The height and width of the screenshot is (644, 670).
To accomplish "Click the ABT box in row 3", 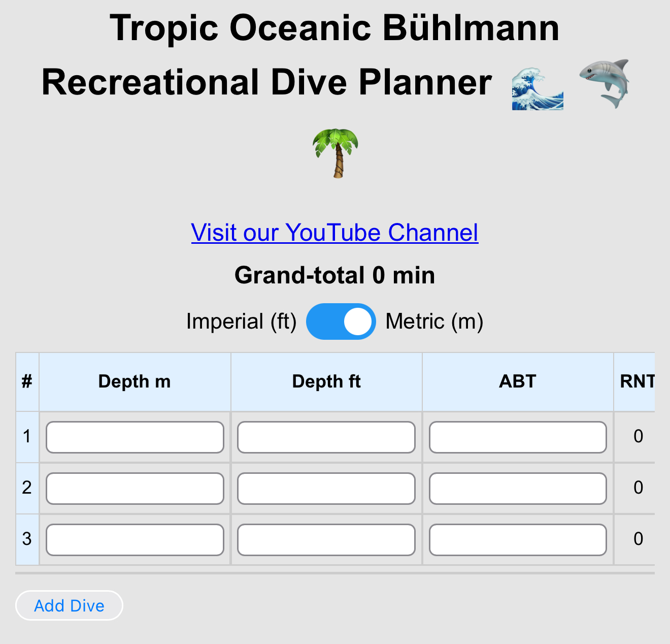I will coord(518,539).
